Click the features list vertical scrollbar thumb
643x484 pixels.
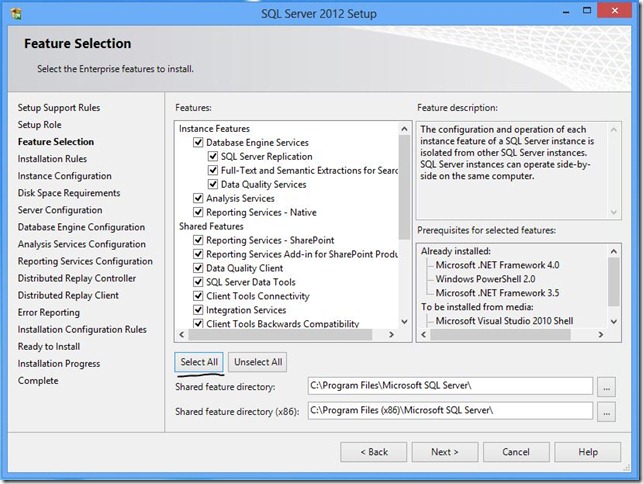404,187
